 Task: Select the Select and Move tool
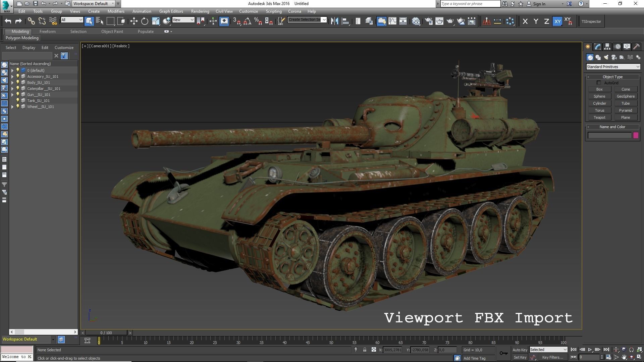click(x=134, y=21)
